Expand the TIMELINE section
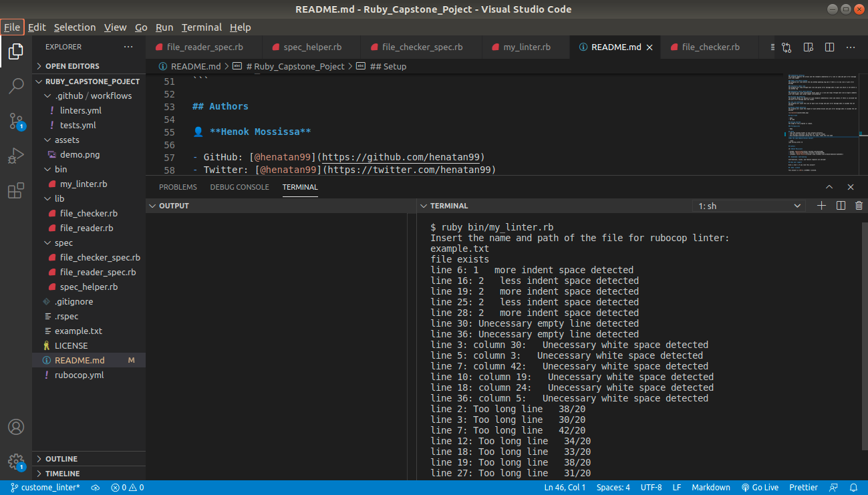The height and width of the screenshot is (495, 868). (61, 474)
